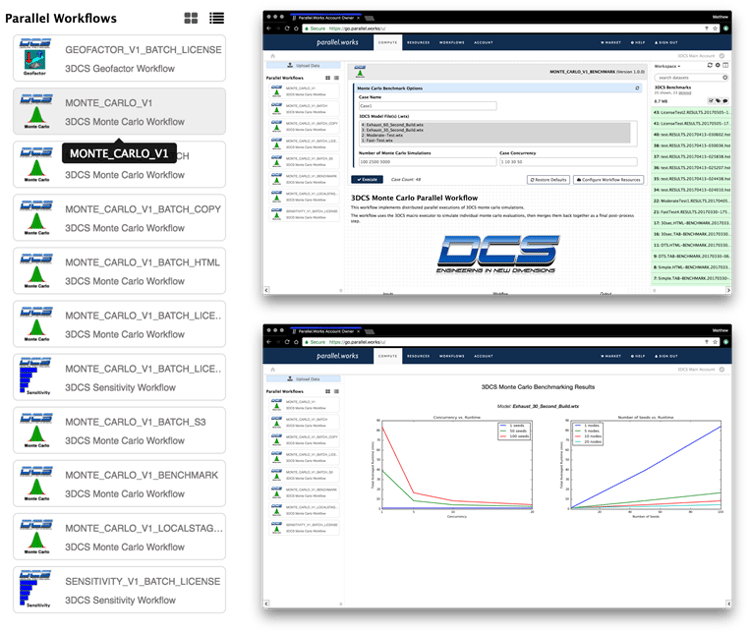
Task: Click the Case Concurrency input field
Action: click(568, 162)
